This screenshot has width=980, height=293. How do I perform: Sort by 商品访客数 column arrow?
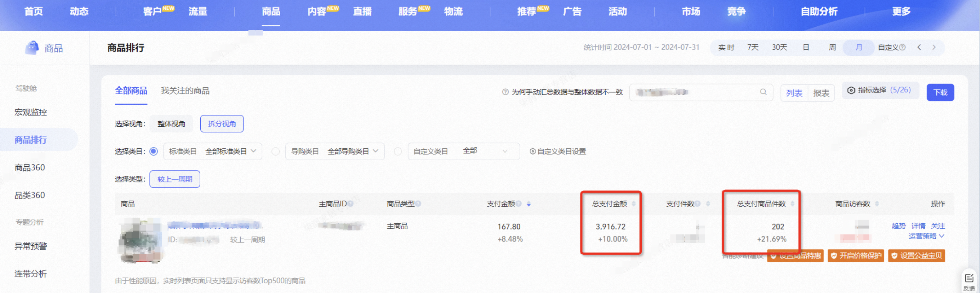[x=877, y=204]
